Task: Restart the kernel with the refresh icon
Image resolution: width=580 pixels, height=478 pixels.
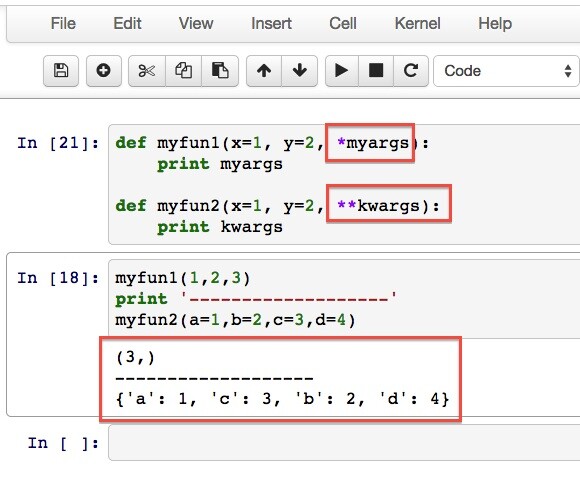Action: (x=411, y=71)
